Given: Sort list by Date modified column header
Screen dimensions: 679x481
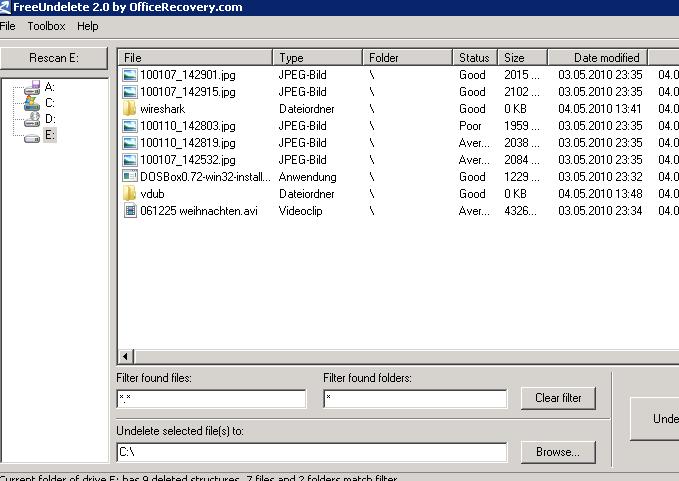Looking at the screenshot, I should click(598, 58).
